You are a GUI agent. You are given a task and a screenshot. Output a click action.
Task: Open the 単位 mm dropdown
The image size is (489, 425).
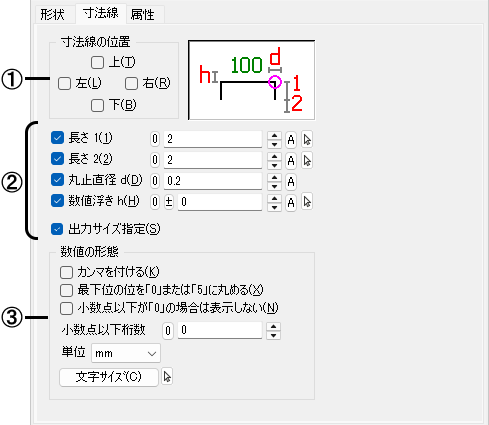(x=126, y=353)
